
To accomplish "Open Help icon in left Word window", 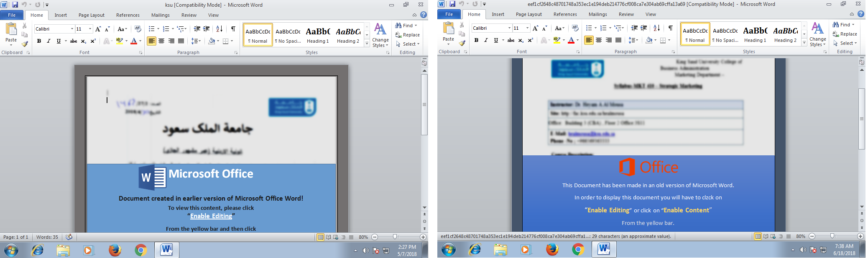I will coord(424,15).
